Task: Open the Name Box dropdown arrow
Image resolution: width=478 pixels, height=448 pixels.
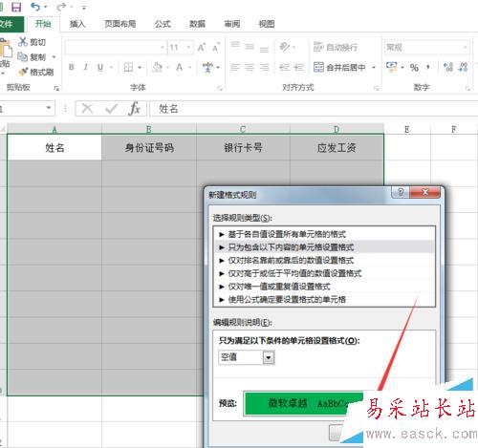Action: tap(49, 108)
